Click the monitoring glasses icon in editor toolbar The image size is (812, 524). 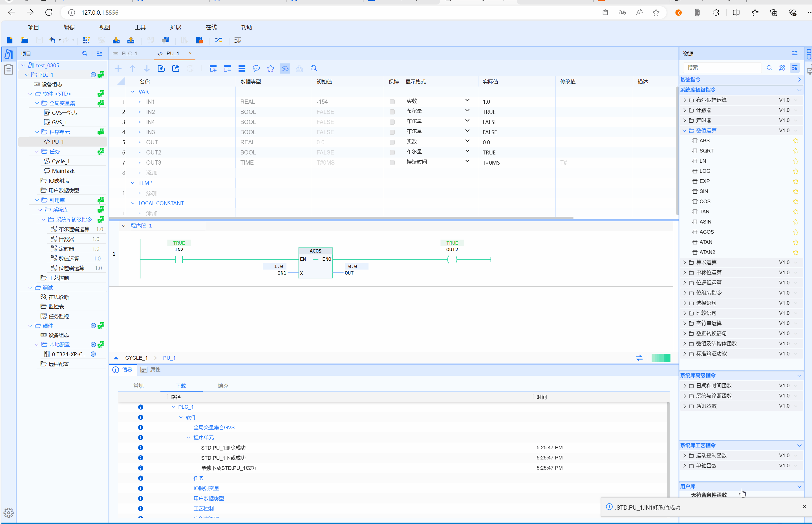coord(285,68)
